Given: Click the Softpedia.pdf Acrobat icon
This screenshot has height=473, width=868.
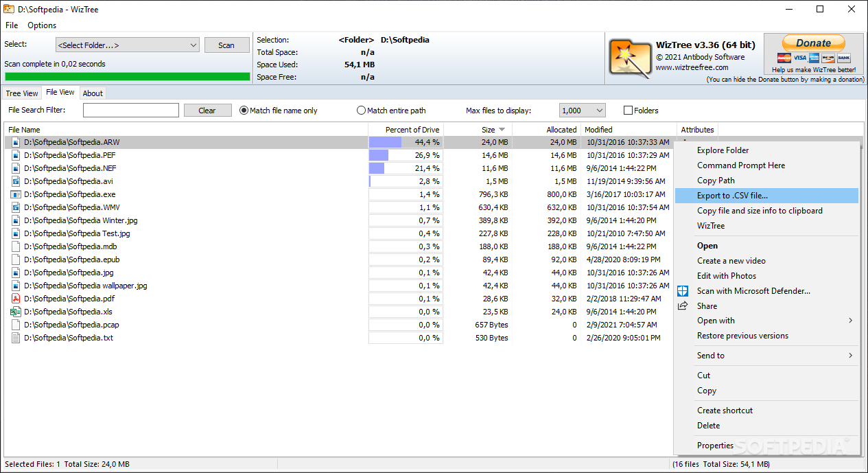Looking at the screenshot, I should coord(16,299).
